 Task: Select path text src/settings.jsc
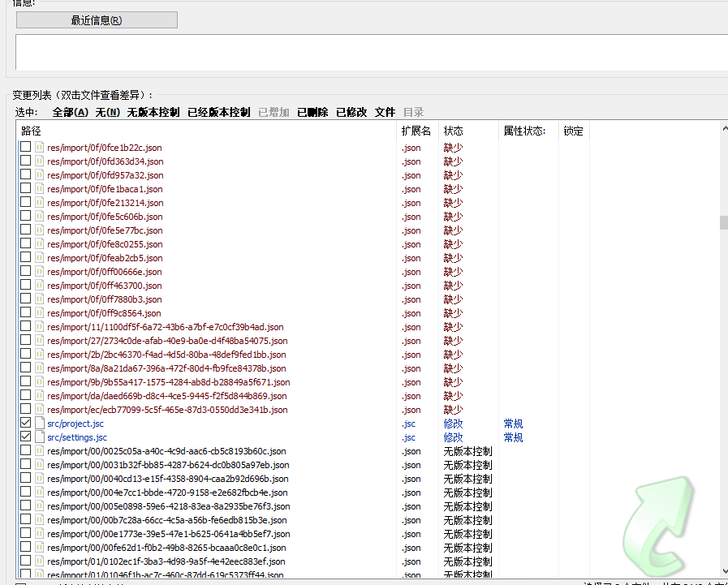pyautogui.click(x=77, y=437)
